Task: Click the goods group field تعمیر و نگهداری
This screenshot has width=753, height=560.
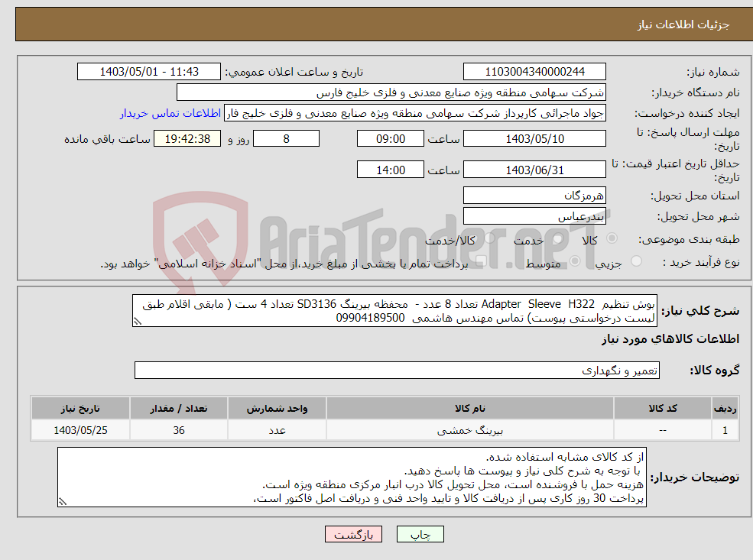Action: (398, 371)
